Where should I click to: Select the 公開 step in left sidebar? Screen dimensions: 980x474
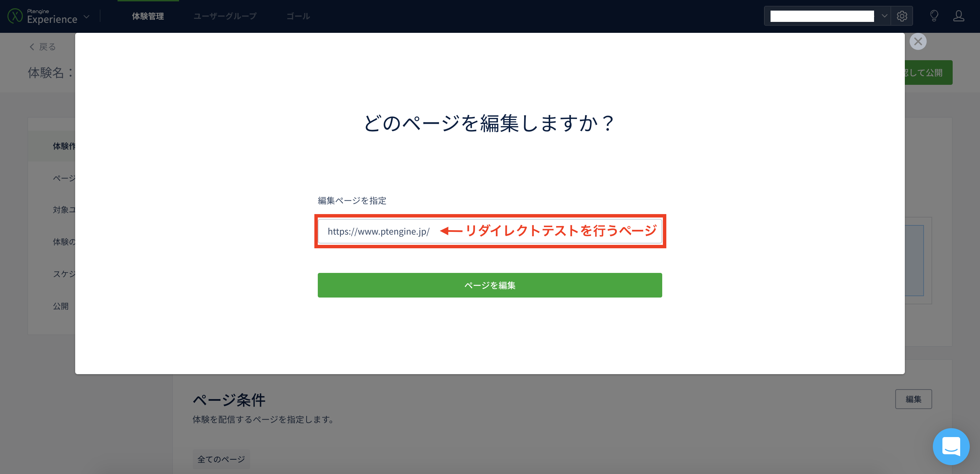[61, 306]
